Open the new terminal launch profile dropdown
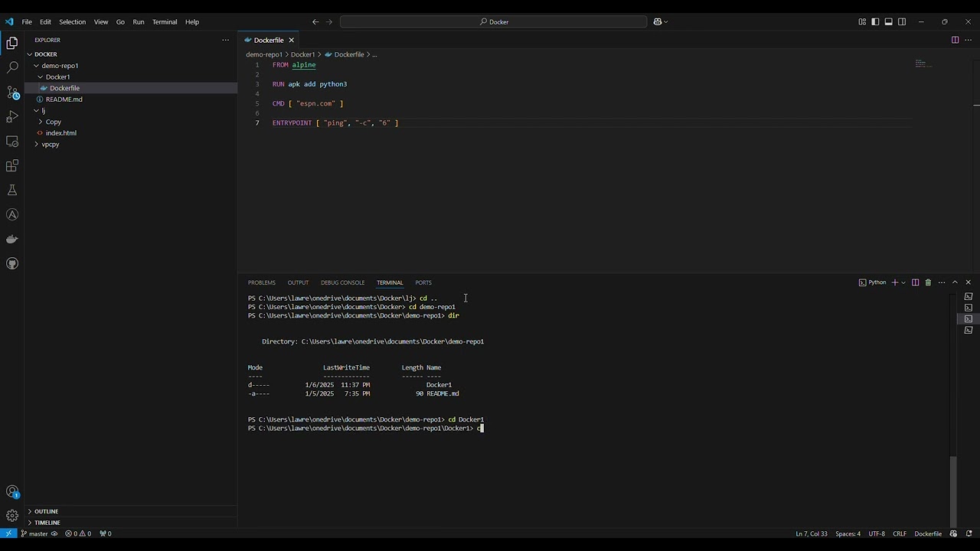 (x=903, y=282)
